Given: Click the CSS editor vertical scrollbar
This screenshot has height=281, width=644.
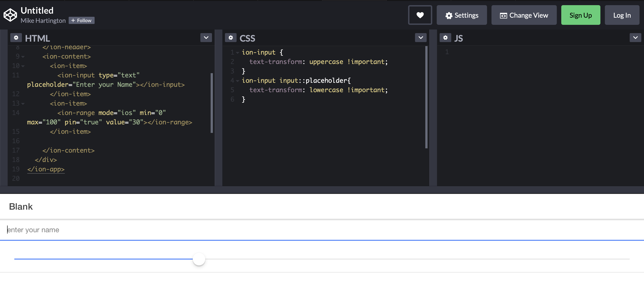Looking at the screenshot, I should tap(426, 98).
